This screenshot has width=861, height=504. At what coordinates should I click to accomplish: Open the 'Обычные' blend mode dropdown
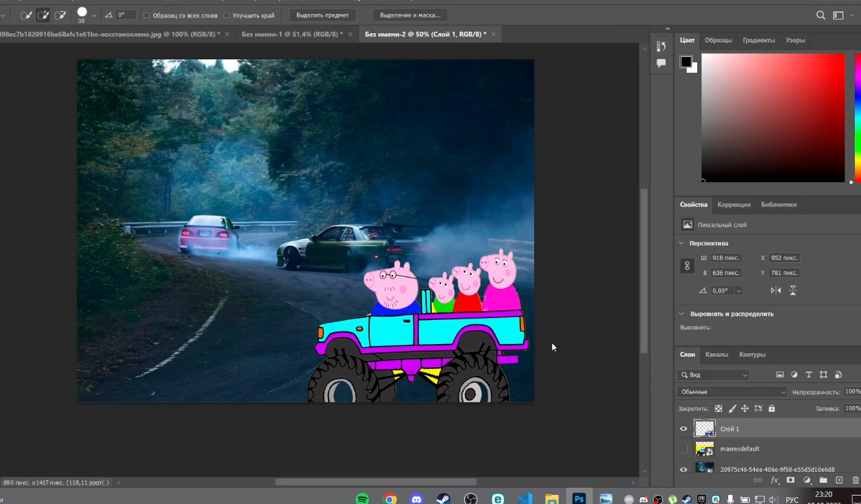click(x=732, y=392)
